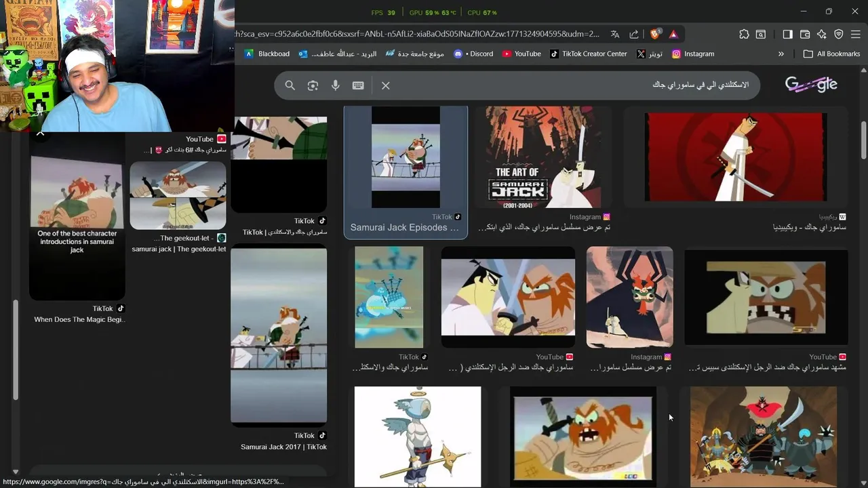Open the Brave Wallet icon
868x488 pixels.
805,34
